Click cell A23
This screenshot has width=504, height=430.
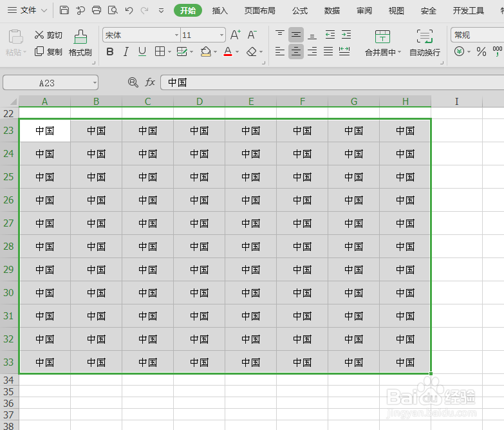(45, 131)
